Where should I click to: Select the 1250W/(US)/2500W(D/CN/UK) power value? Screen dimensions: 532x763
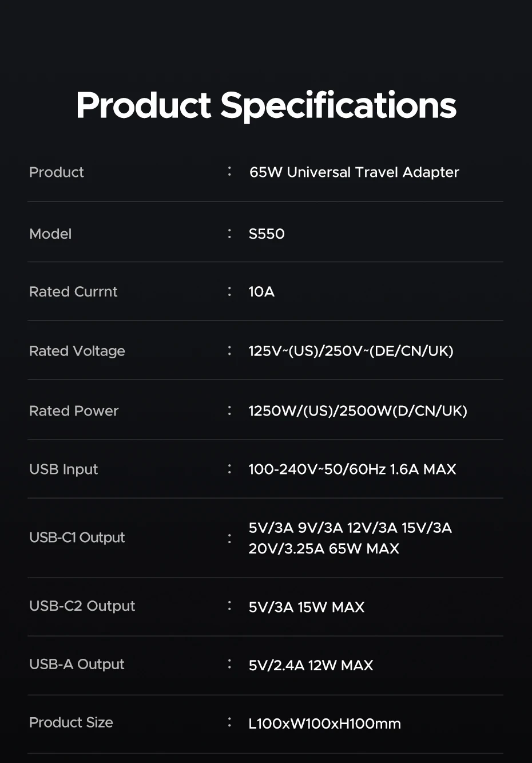click(x=358, y=411)
